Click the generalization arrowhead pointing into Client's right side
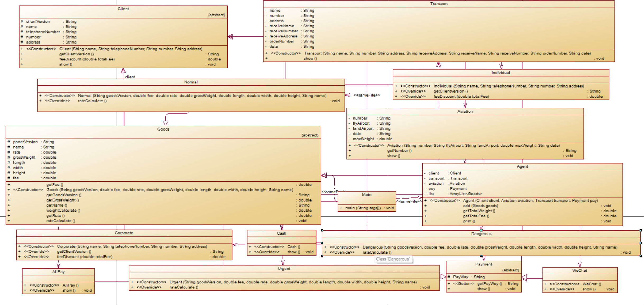Screen dimensions: 644x305 click(x=230, y=37)
